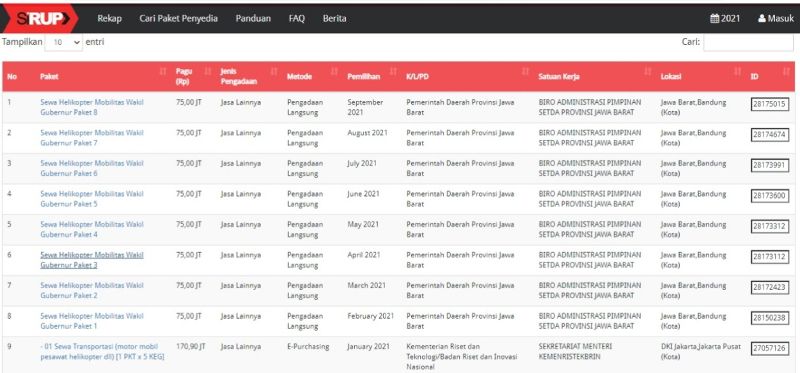Select the June 2021 pemilihan cell
Image resolution: width=800 pixels, height=373 pixels.
pyautogui.click(x=364, y=194)
